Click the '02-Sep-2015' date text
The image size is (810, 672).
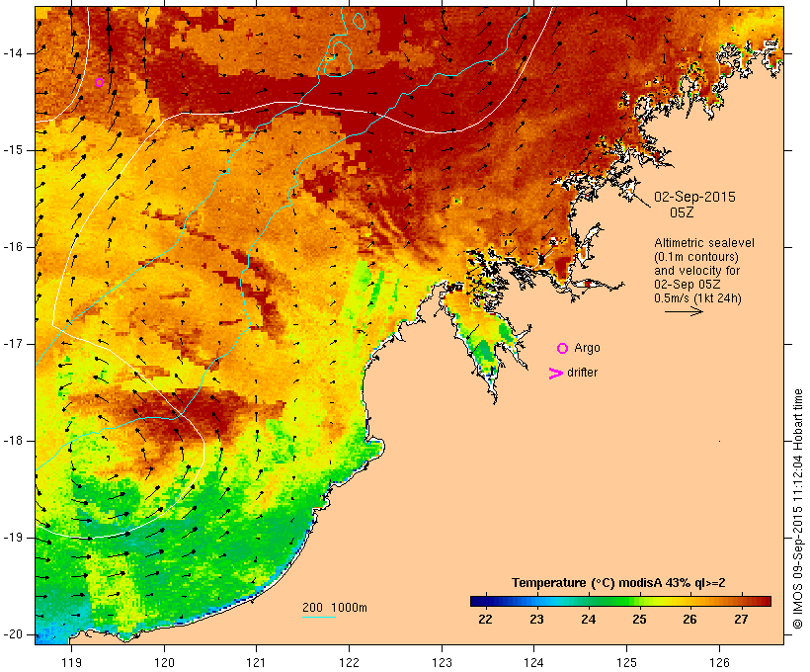tap(694, 197)
